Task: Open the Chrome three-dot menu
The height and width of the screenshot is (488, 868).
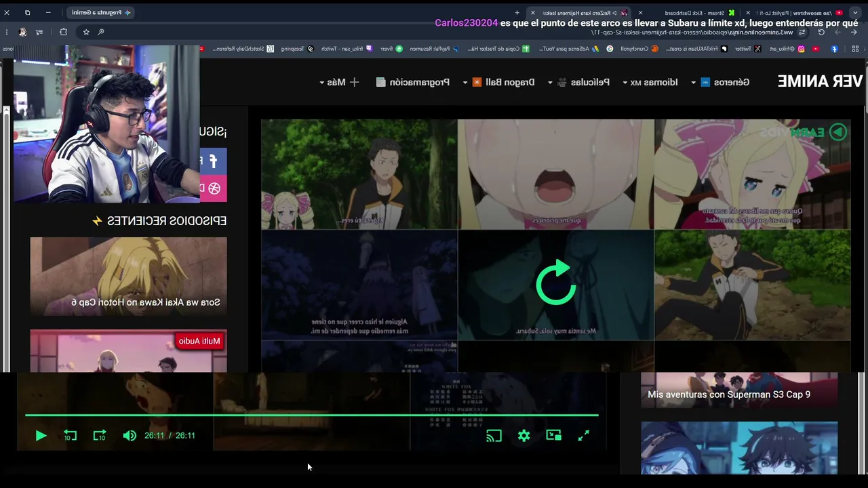Action: coord(7,32)
